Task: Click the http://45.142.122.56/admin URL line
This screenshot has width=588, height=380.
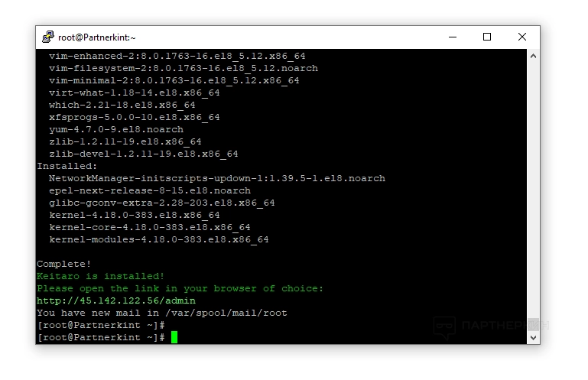Action: tap(116, 300)
